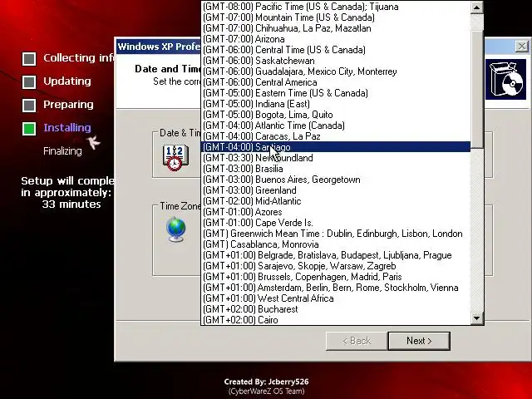Pick Atlantic Time (Canada)
The height and width of the screenshot is (399, 532).
(x=336, y=126)
